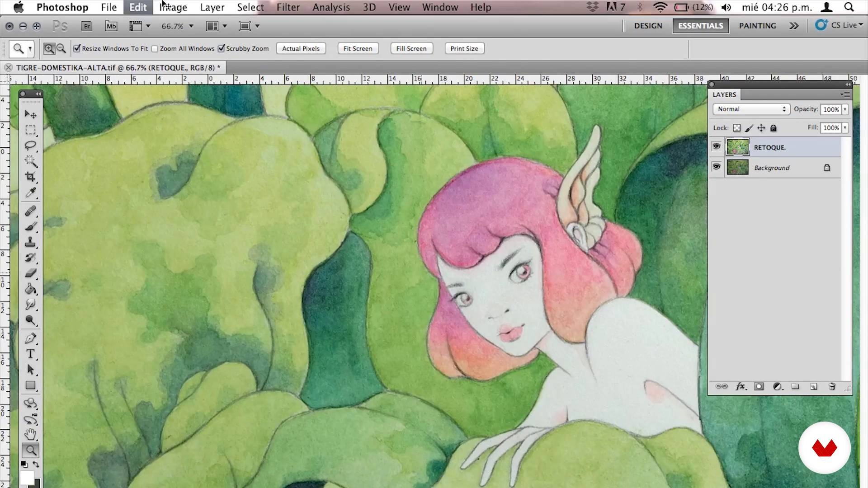Open the Analysis menu
Screen dimensions: 868x488
[331, 7]
